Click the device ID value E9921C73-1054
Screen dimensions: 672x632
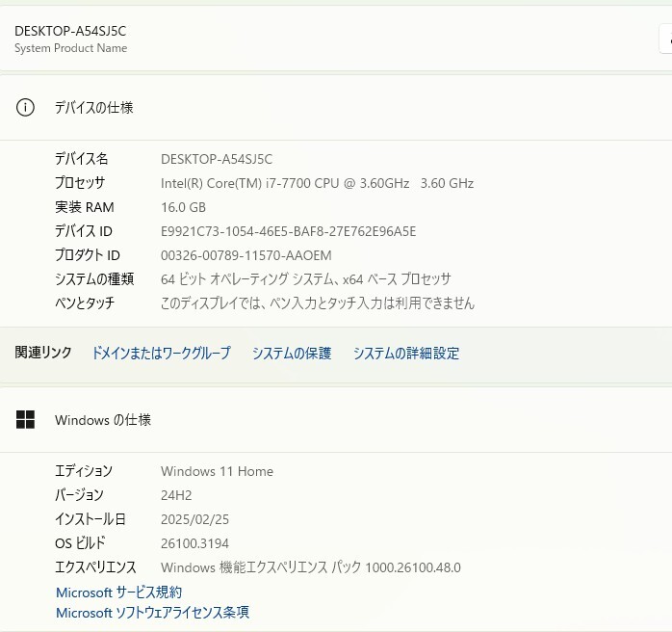tap(288, 231)
